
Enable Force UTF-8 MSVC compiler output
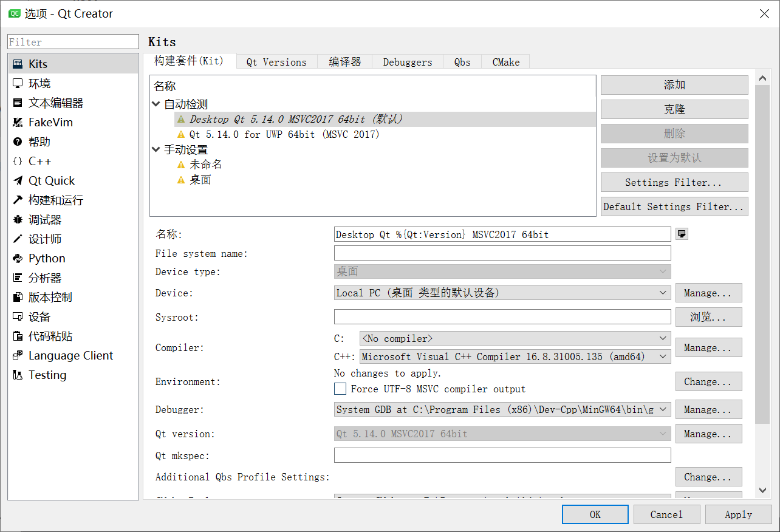pyautogui.click(x=340, y=389)
